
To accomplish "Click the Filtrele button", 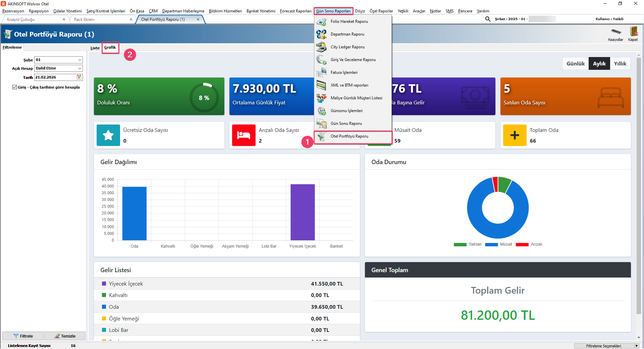I will 23,336.
